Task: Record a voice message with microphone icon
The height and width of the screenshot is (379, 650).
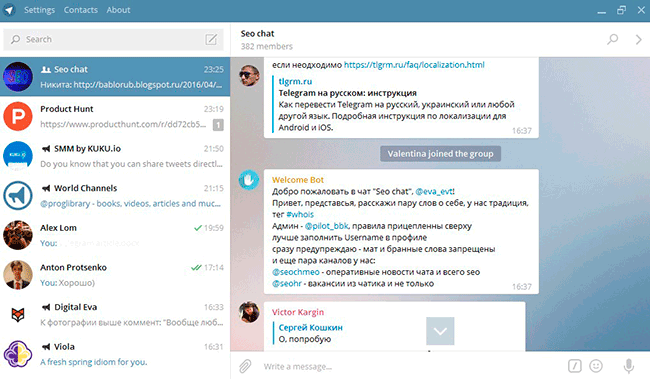Action: click(629, 366)
